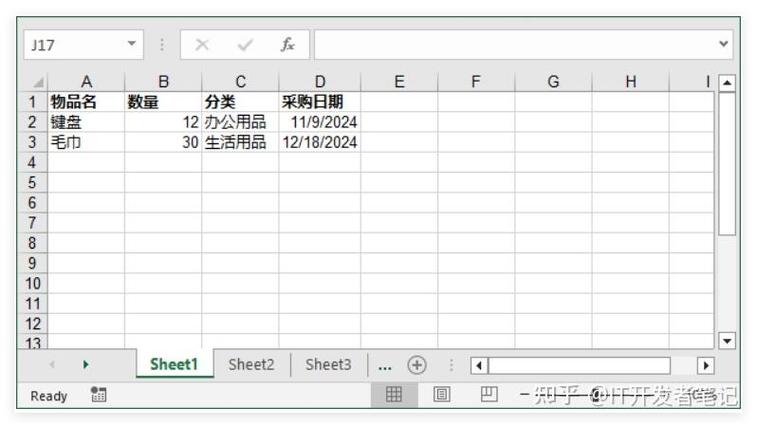757x427 pixels.
Task: Click next sheet navigation arrow
Action: coord(85,364)
